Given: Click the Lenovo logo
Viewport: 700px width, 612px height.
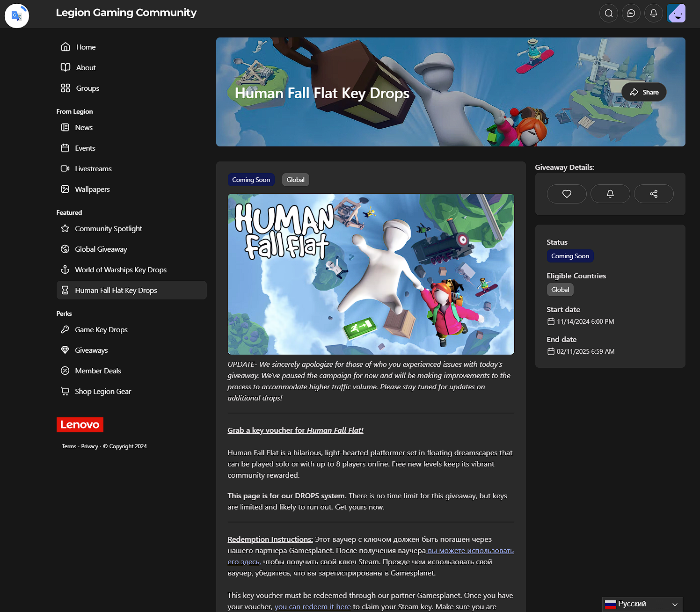Looking at the screenshot, I should 80,425.
